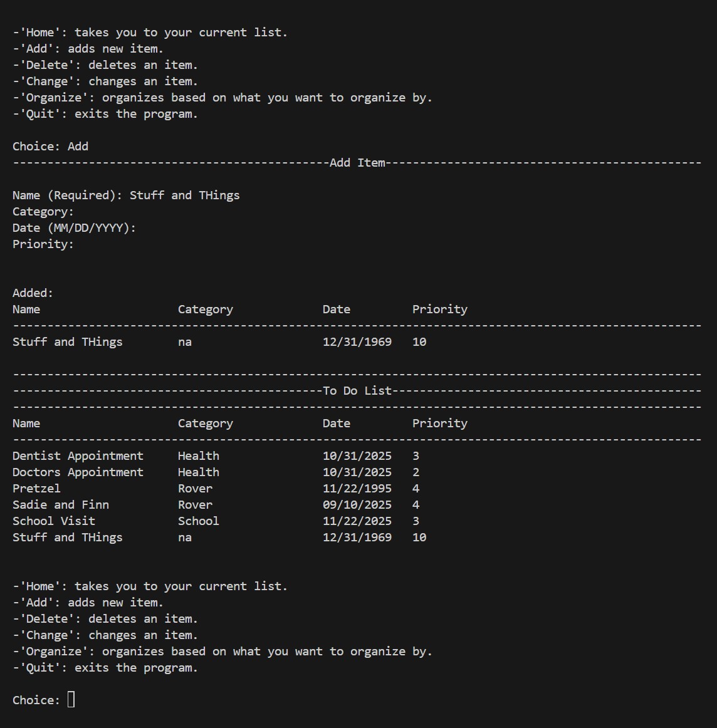
Task: Click 'School' category in School Visit row
Action: click(198, 521)
